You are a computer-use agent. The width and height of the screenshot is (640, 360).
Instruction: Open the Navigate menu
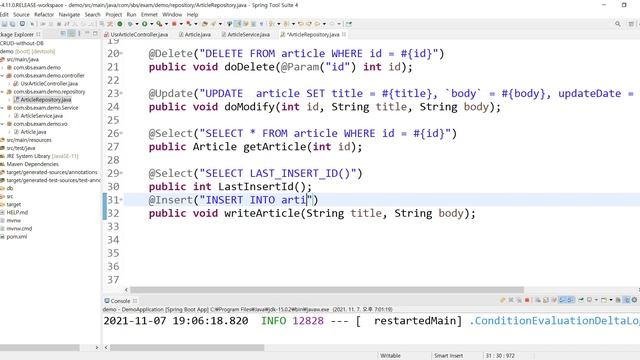coord(69,14)
